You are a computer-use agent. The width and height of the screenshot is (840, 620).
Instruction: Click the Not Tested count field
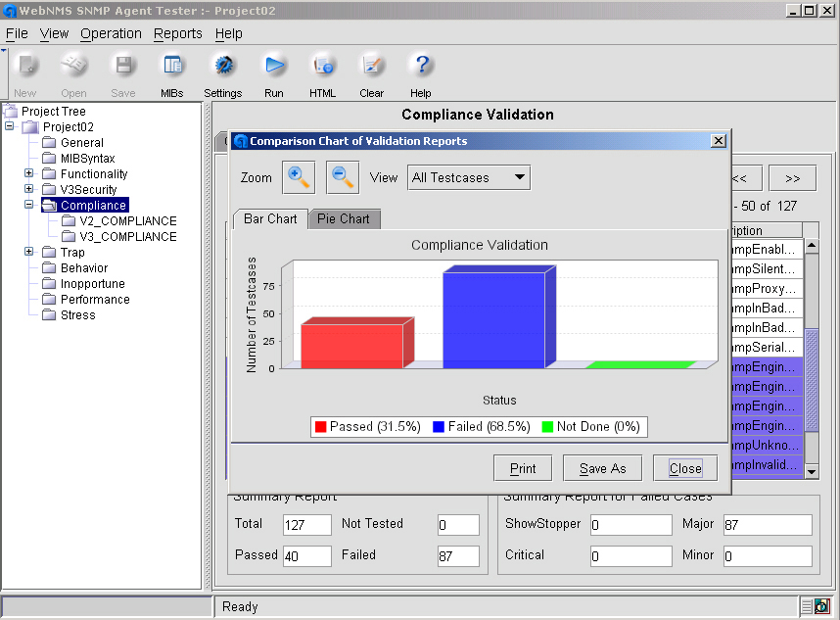[x=458, y=525]
